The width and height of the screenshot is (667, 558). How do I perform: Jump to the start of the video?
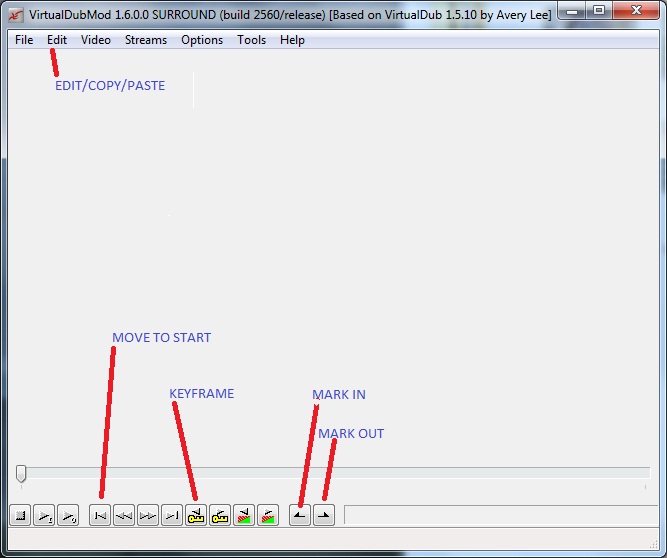click(100, 515)
